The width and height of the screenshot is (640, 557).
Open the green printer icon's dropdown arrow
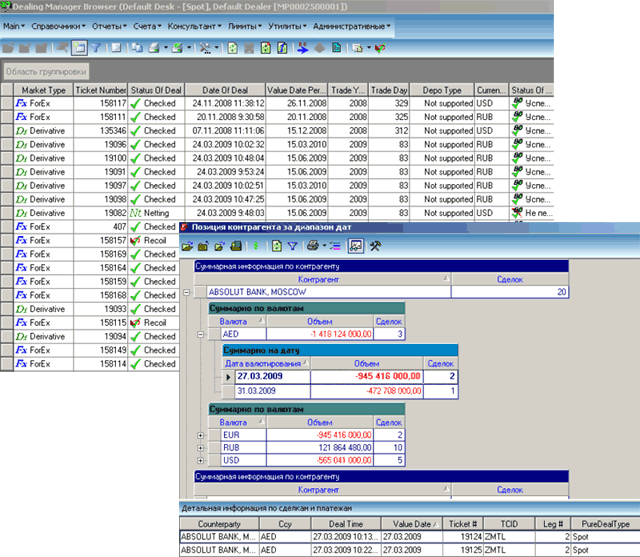pyautogui.click(x=189, y=48)
